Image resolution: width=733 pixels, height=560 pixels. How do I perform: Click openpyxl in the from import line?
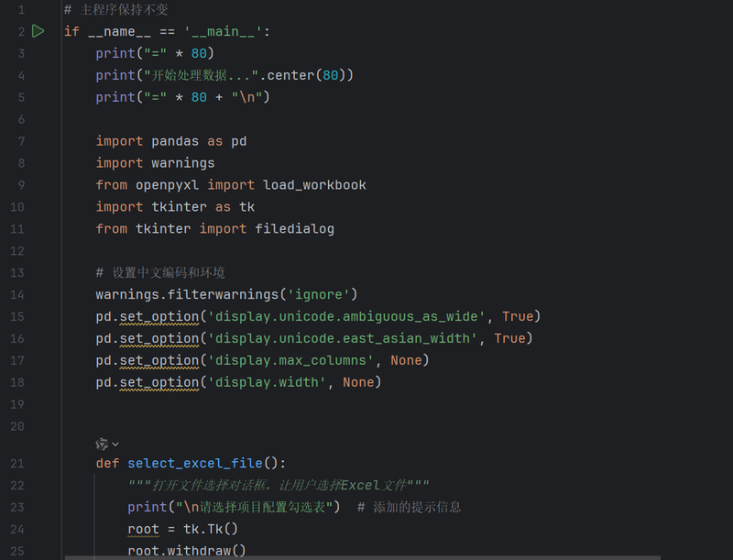tap(167, 185)
